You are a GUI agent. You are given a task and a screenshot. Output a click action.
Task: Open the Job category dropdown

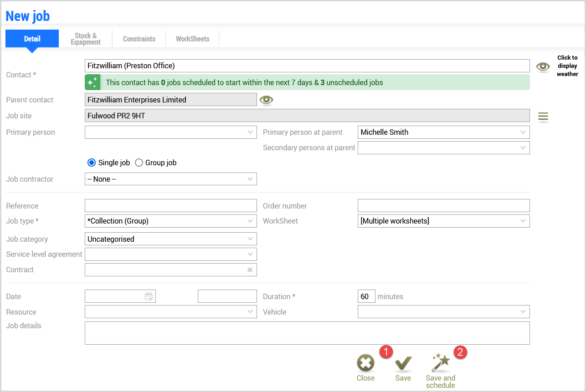[x=171, y=239]
